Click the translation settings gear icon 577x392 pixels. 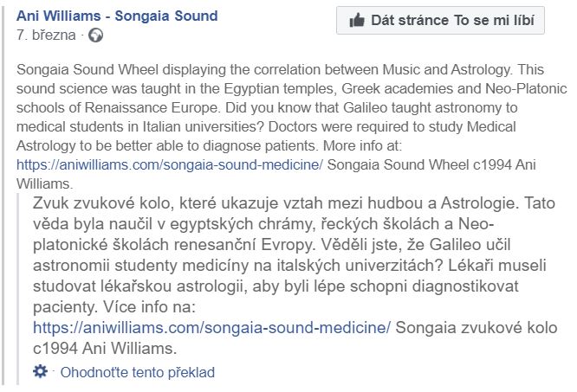click(x=40, y=372)
